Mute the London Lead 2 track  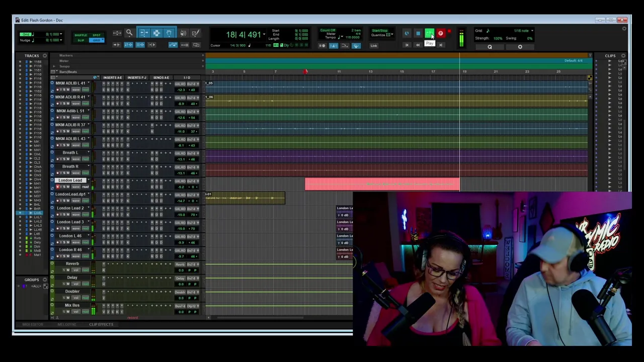coord(68,215)
